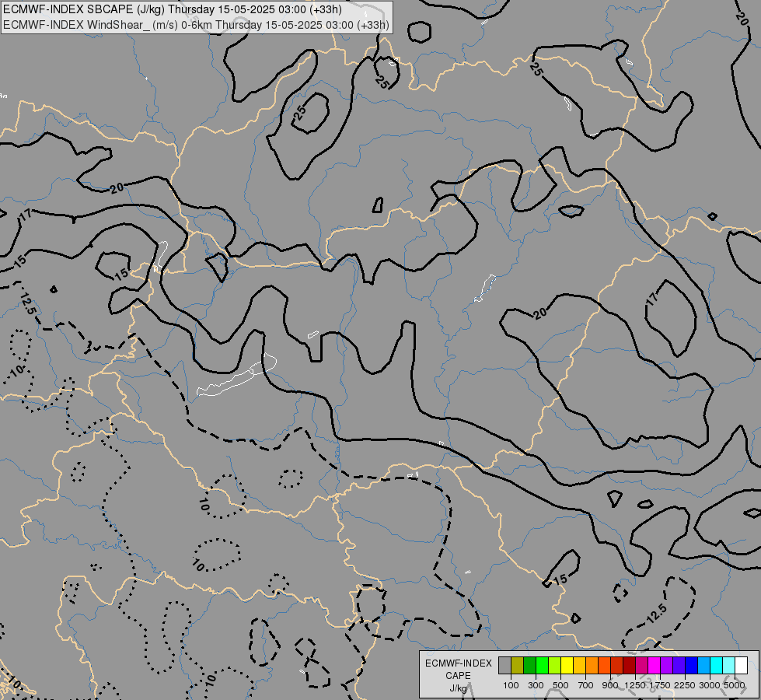Image resolution: width=761 pixels, height=700 pixels.
Task: Click the legend's ECMWF-INDEX heading
Action: [458, 663]
